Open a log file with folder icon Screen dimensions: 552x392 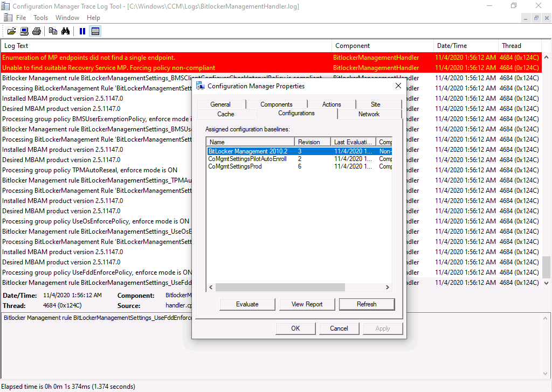coord(12,31)
